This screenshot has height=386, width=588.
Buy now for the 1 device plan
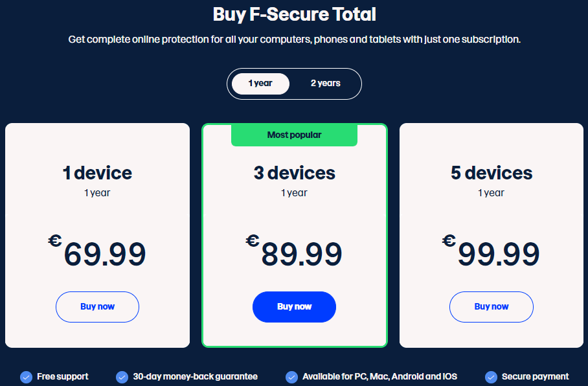pyautogui.click(x=98, y=307)
